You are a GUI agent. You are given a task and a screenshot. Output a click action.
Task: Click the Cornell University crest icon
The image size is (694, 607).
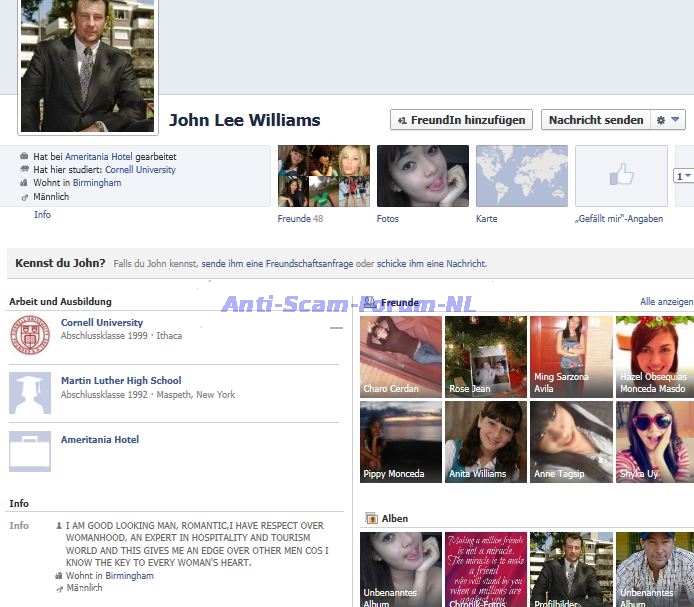pyautogui.click(x=30, y=336)
